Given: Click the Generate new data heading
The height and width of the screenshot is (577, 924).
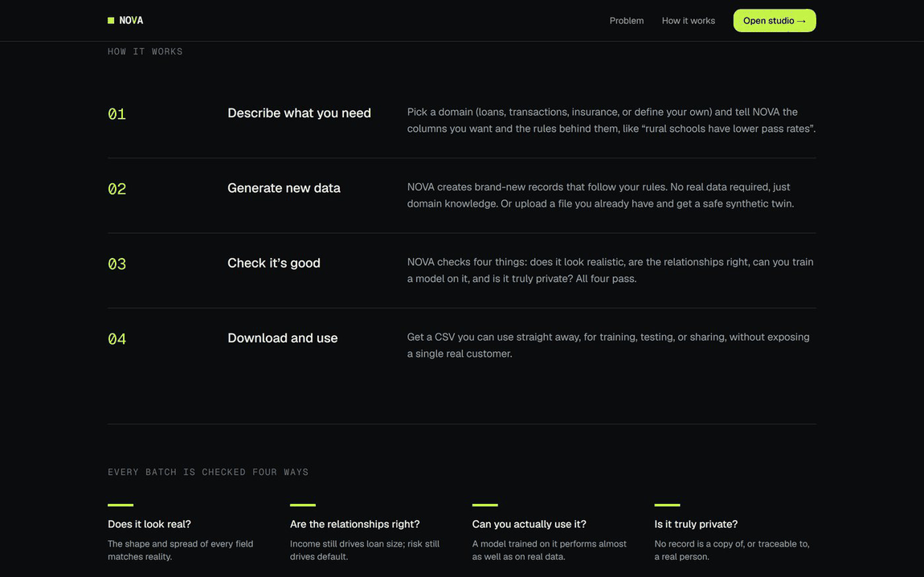Looking at the screenshot, I should 284,188.
